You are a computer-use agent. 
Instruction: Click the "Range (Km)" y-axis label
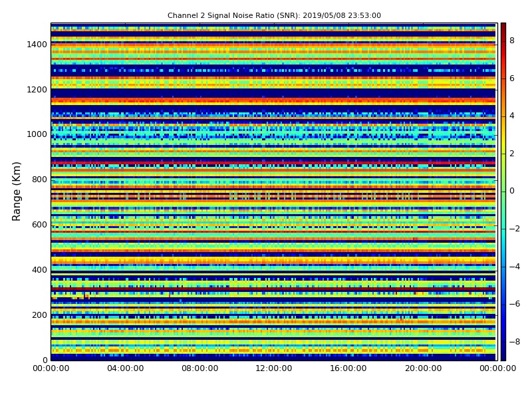[x=16, y=192]
